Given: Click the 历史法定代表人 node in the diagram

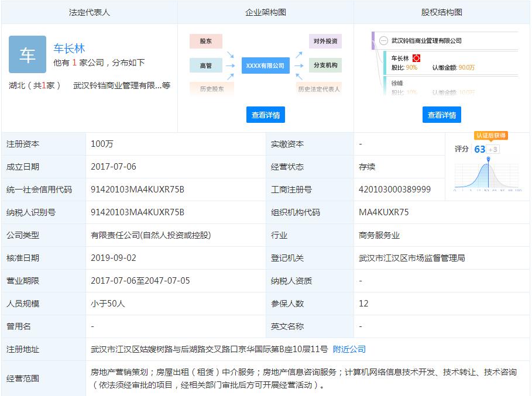Looking at the screenshot, I should click(x=318, y=89).
